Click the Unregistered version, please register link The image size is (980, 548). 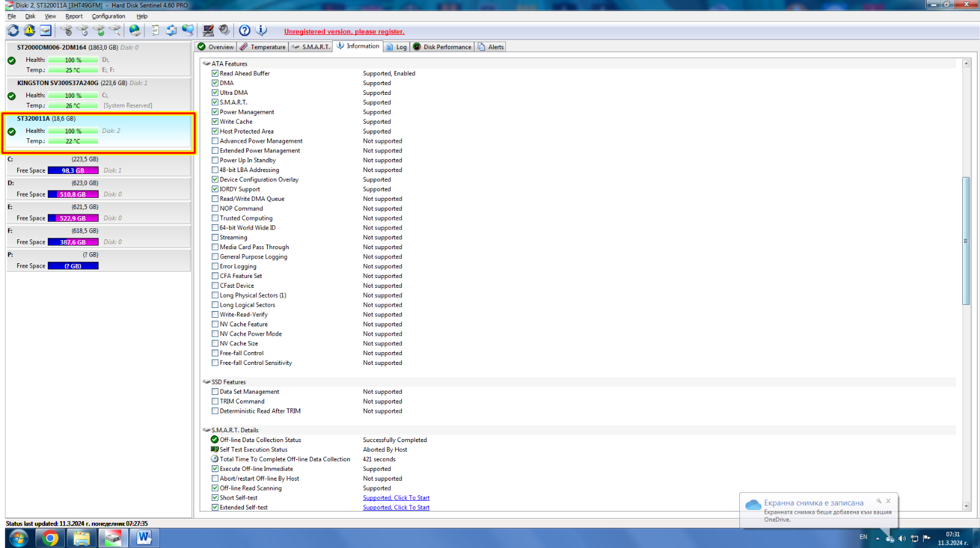344,32
